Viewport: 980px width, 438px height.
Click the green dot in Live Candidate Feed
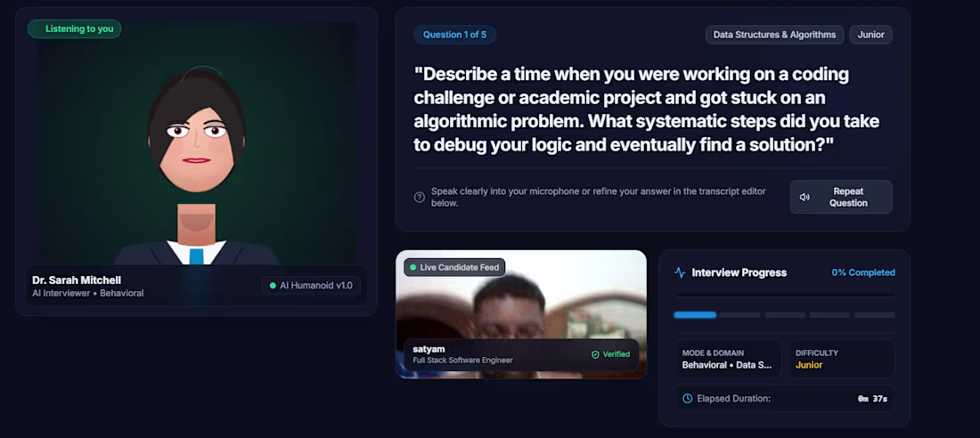pyautogui.click(x=412, y=267)
